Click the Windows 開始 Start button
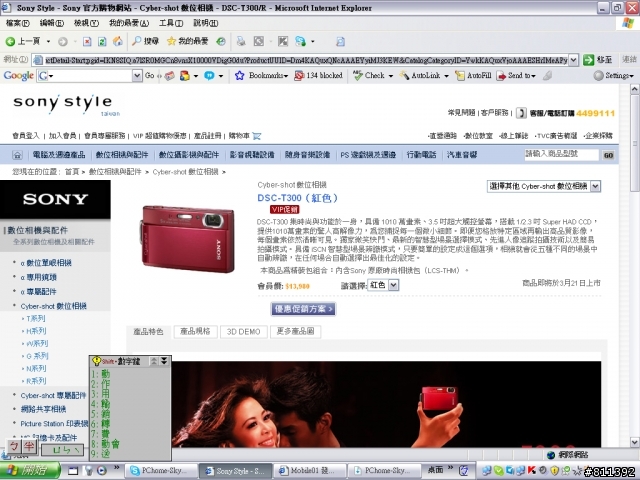The width and height of the screenshot is (640, 480). point(31,471)
